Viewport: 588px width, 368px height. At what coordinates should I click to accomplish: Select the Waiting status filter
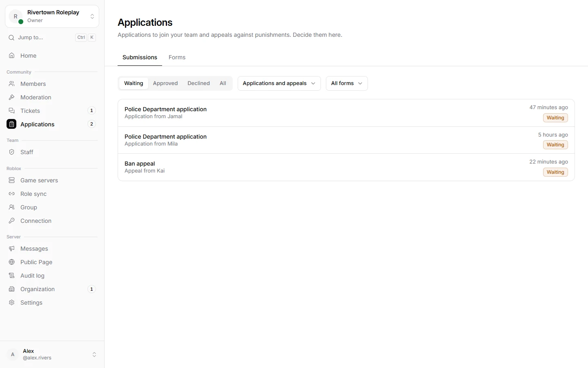coord(134,83)
